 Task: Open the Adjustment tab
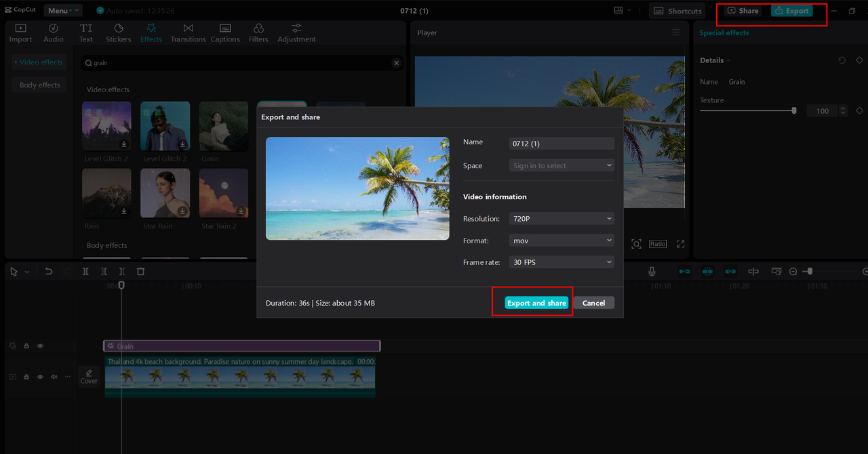tap(296, 33)
